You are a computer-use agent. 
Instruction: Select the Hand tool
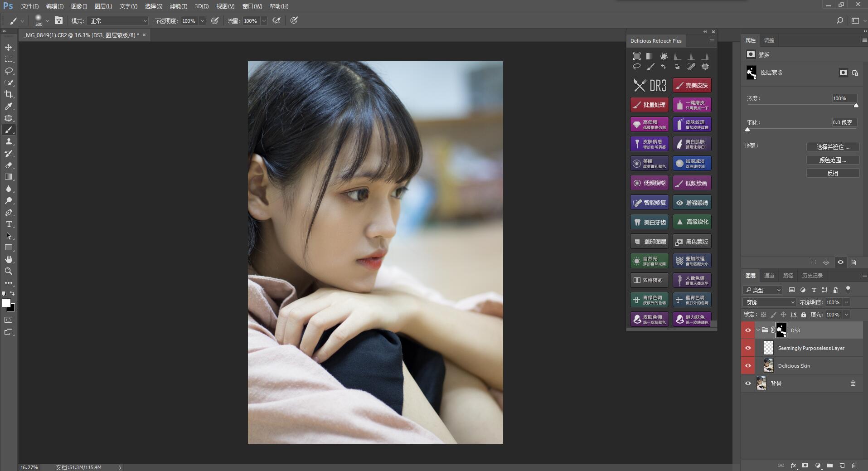(x=9, y=259)
